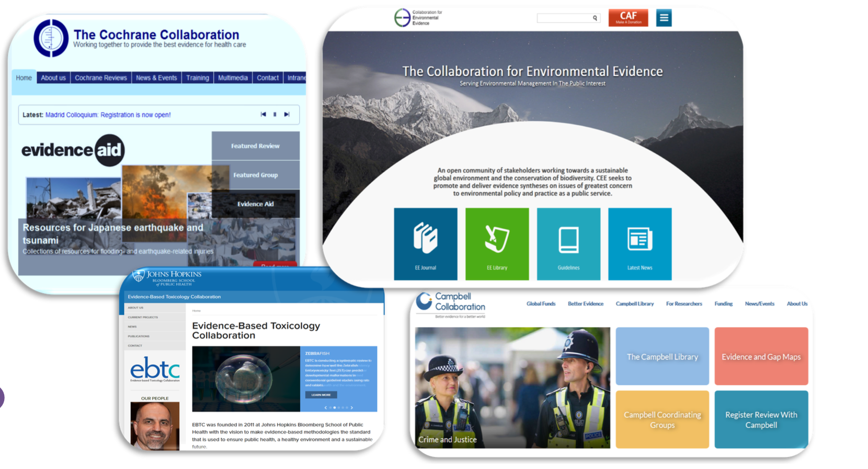The image size is (868, 469).
Task: Click the CAF Make A Donation button
Action: (x=628, y=18)
